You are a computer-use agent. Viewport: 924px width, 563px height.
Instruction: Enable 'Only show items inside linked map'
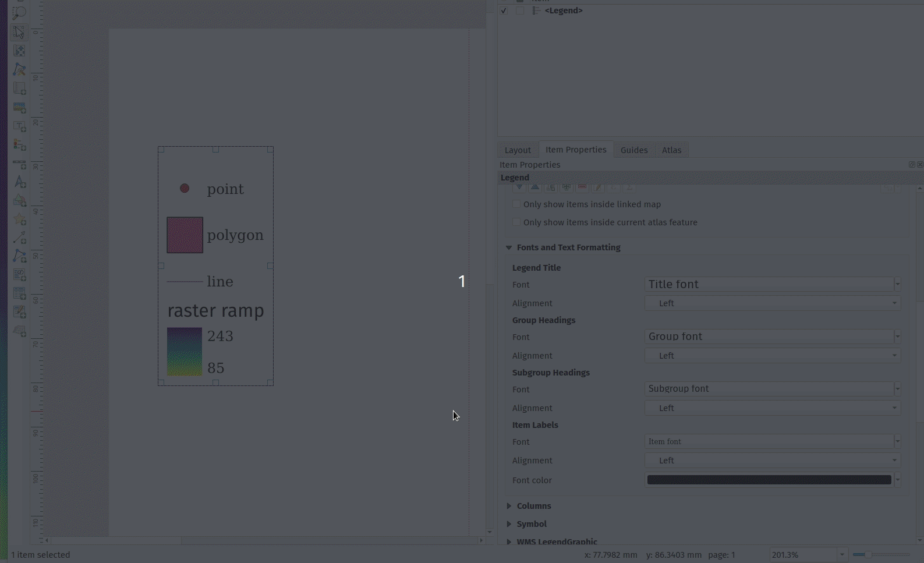click(516, 204)
